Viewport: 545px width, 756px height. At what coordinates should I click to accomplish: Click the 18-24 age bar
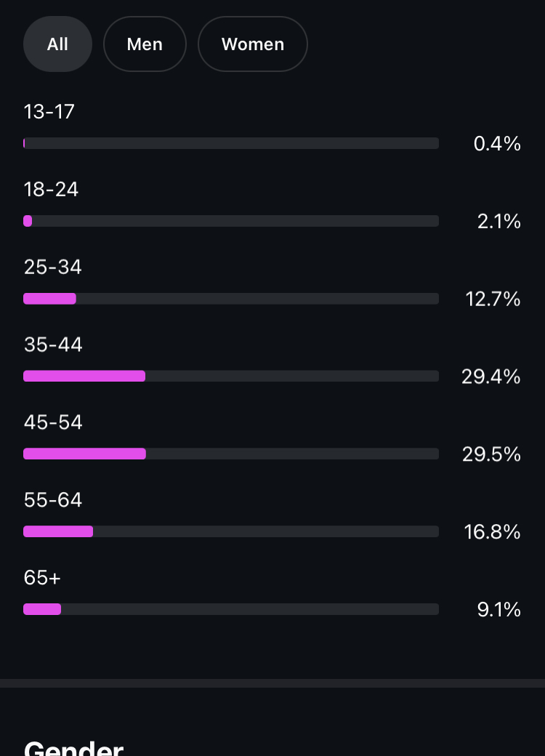[x=231, y=221]
